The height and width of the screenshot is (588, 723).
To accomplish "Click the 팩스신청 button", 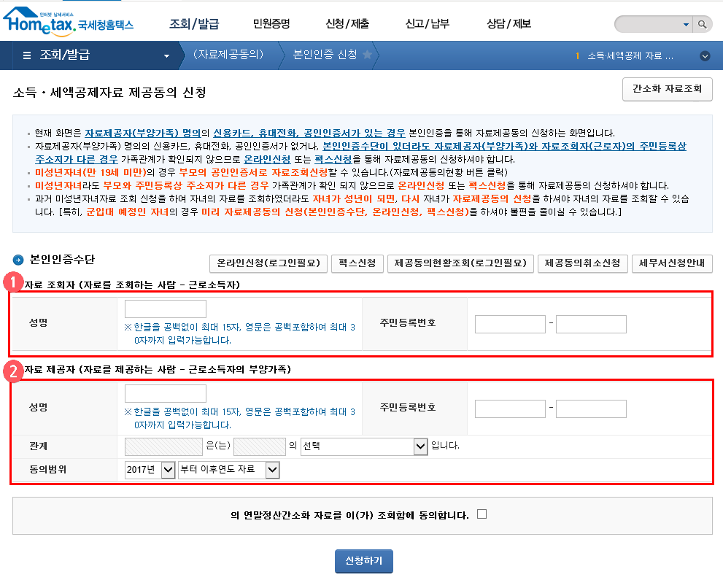I will pyautogui.click(x=357, y=264).
